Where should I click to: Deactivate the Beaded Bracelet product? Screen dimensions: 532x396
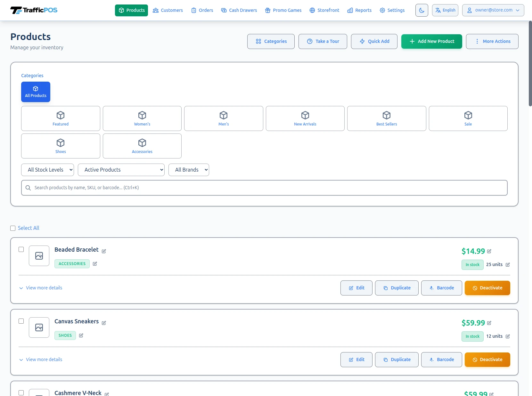(x=487, y=288)
